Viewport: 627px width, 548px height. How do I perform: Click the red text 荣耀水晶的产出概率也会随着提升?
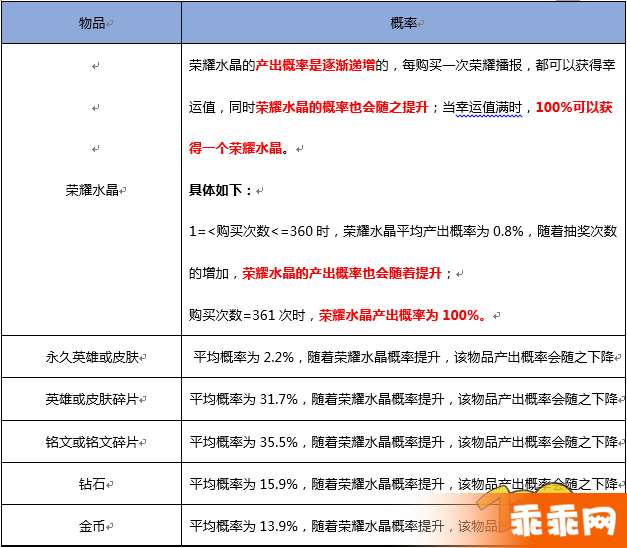click(342, 273)
